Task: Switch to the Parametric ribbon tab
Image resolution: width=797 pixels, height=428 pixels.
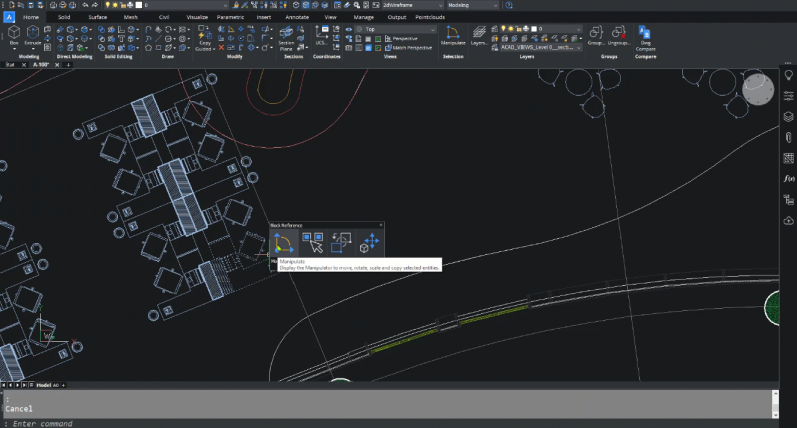Action: [x=231, y=17]
